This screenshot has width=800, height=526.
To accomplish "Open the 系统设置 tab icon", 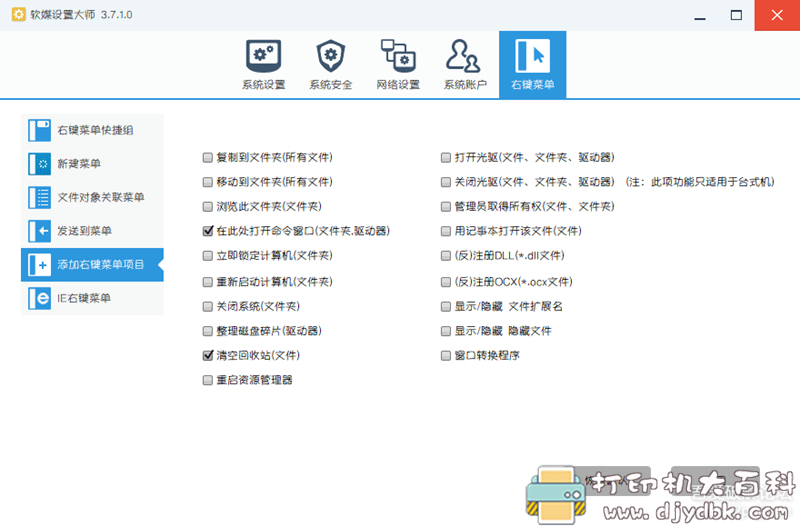I will click(x=263, y=56).
